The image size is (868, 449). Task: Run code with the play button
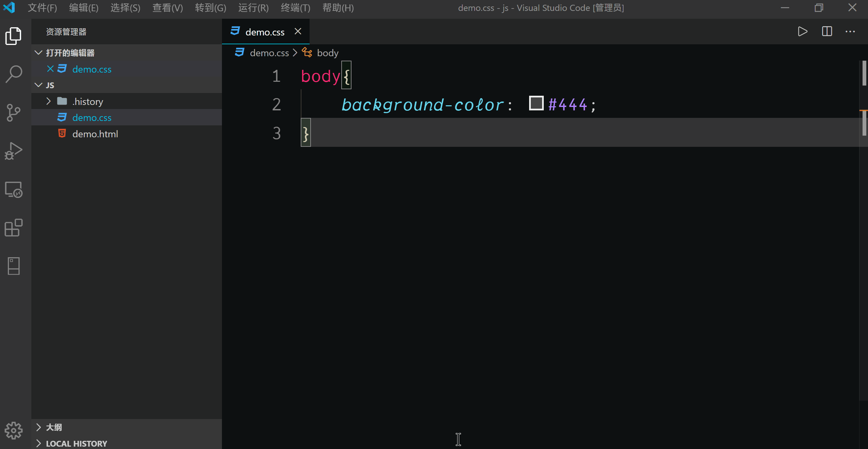(803, 32)
